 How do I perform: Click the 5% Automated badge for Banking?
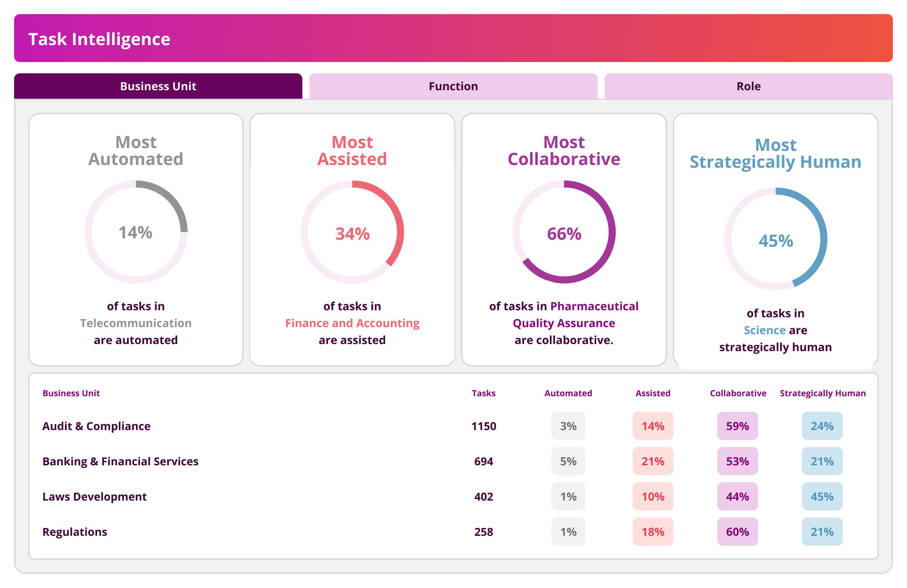[x=568, y=461]
